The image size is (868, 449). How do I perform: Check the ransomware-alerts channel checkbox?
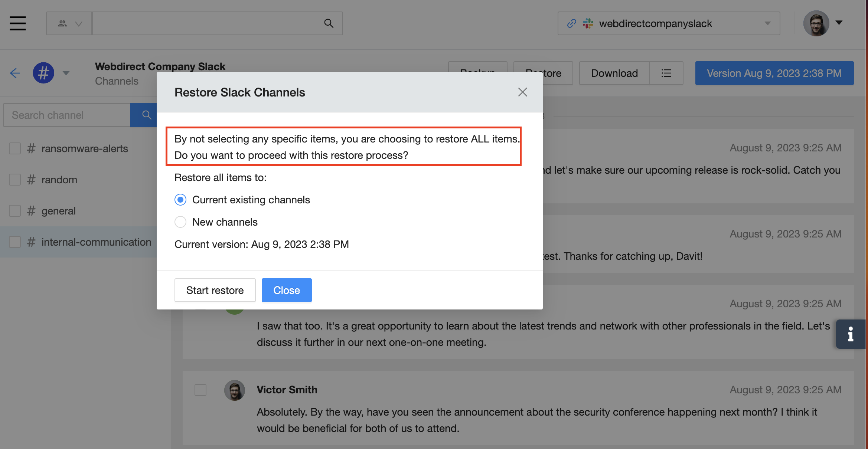(x=15, y=148)
